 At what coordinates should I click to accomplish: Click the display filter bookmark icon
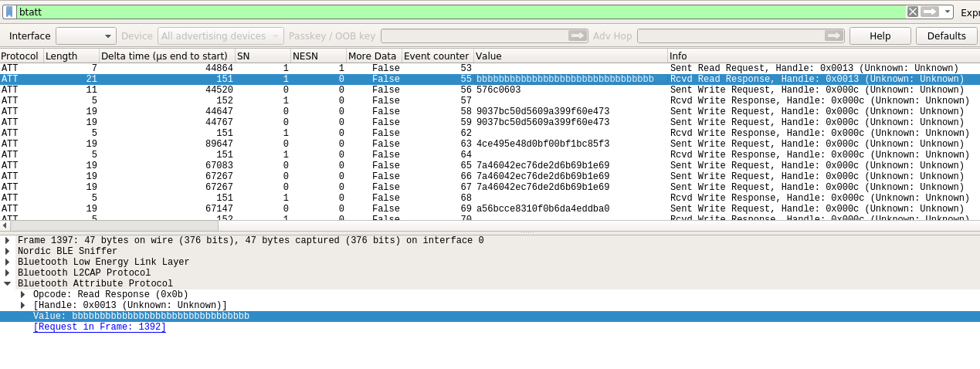click(x=9, y=12)
